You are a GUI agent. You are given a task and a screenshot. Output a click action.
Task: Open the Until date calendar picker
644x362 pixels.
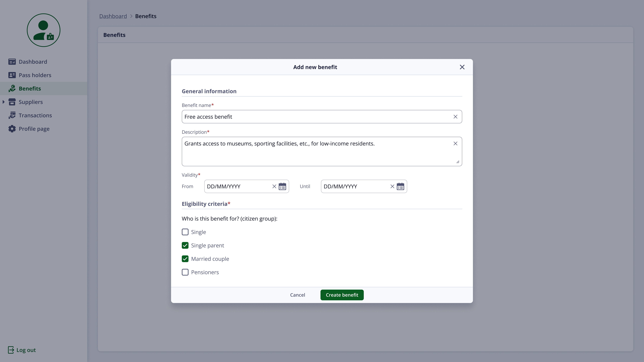pyautogui.click(x=400, y=186)
